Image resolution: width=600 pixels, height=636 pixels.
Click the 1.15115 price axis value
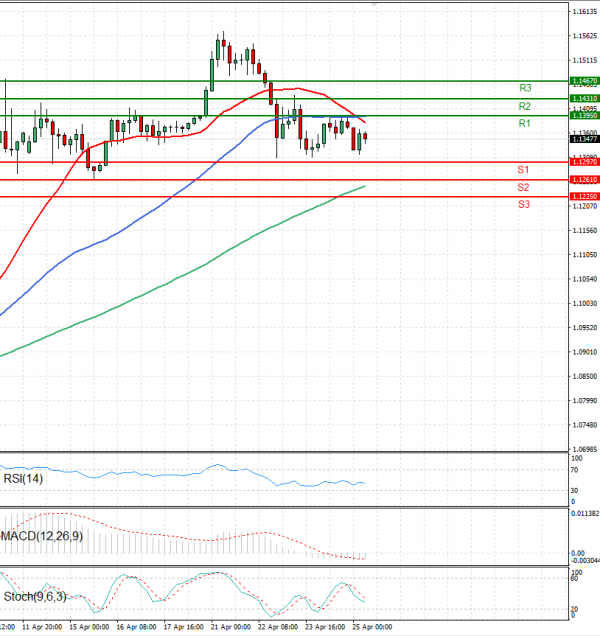[x=585, y=60]
